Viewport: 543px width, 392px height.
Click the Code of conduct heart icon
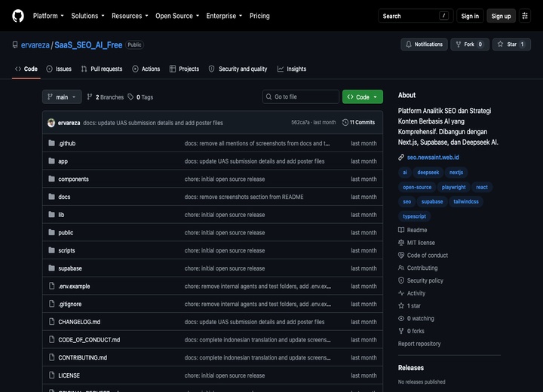[401, 256]
